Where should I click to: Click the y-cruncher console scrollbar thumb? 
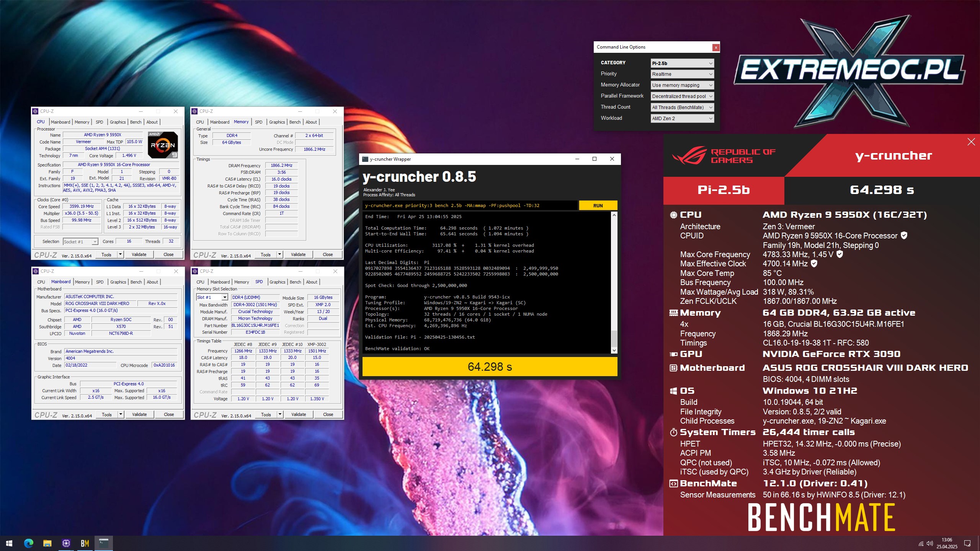point(614,339)
